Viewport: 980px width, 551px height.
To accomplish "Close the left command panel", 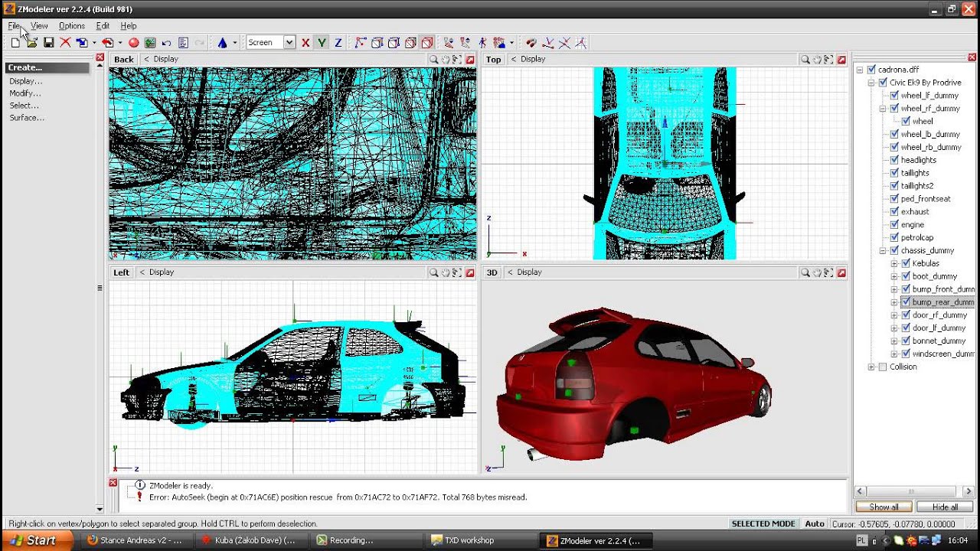I will coord(100,57).
